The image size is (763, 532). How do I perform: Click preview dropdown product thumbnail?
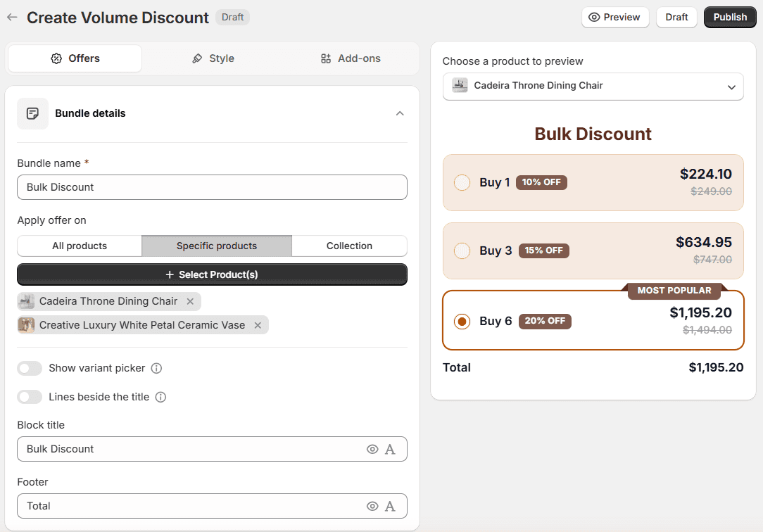(460, 86)
